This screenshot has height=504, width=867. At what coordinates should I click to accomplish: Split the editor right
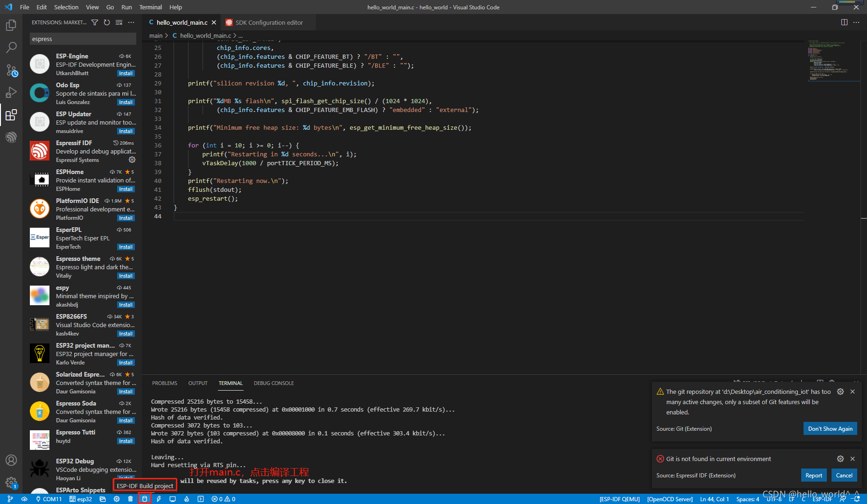844,22
